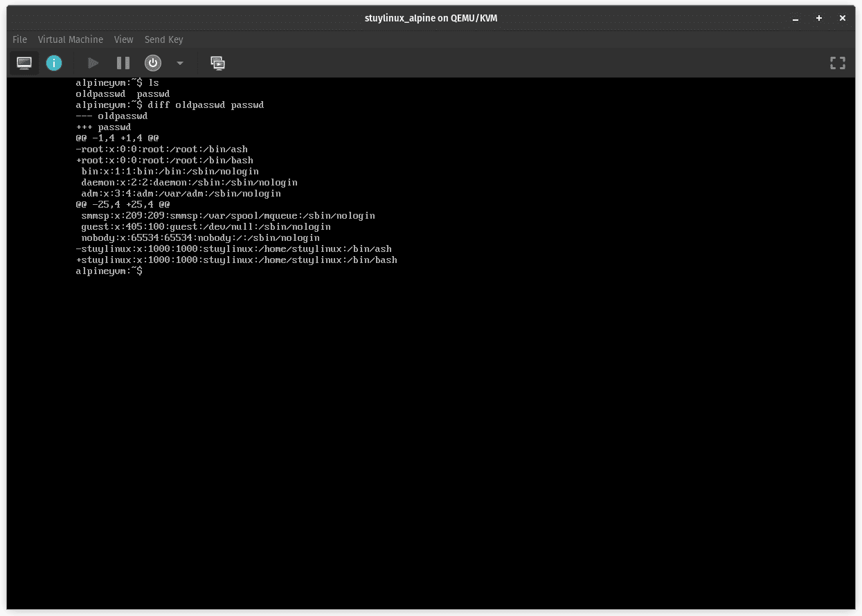
Task: Toggle pause state of the running guest
Action: pos(123,63)
